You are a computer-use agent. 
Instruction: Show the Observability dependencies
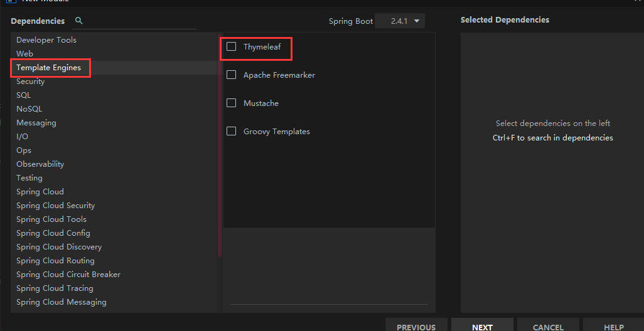coord(40,164)
